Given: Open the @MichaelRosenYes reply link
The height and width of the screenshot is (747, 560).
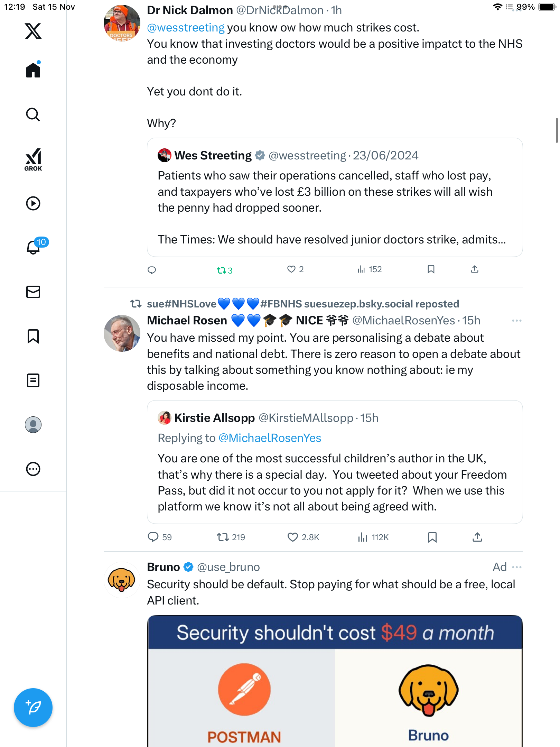Looking at the screenshot, I should [270, 438].
